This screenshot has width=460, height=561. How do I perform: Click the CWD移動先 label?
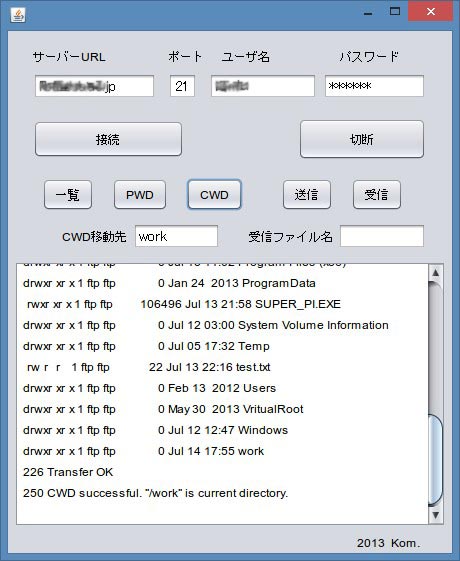click(x=94, y=236)
